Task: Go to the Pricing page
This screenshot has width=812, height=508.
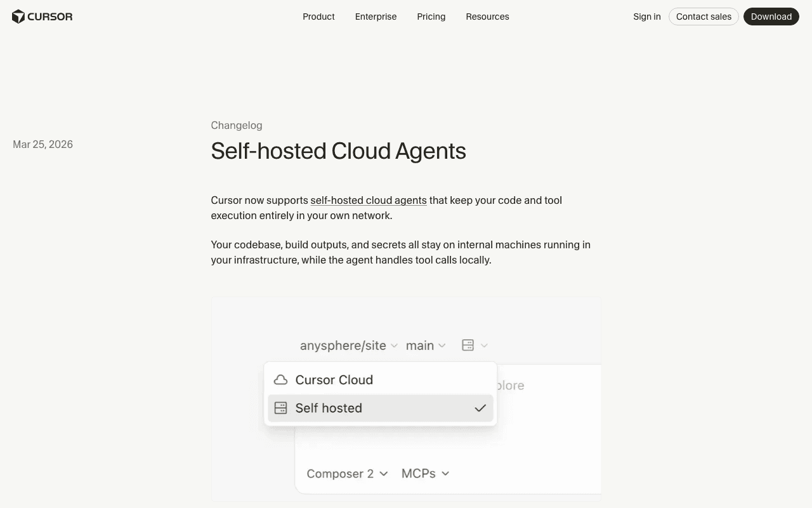Action: point(431,17)
